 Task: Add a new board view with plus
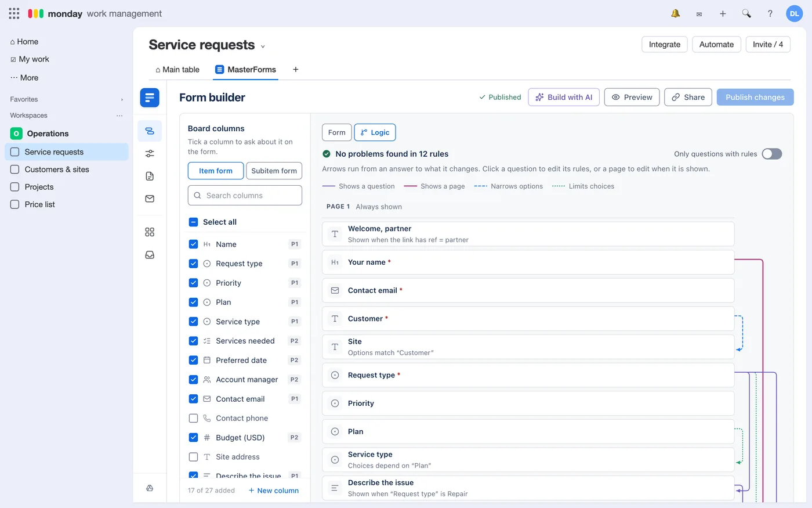tap(296, 70)
